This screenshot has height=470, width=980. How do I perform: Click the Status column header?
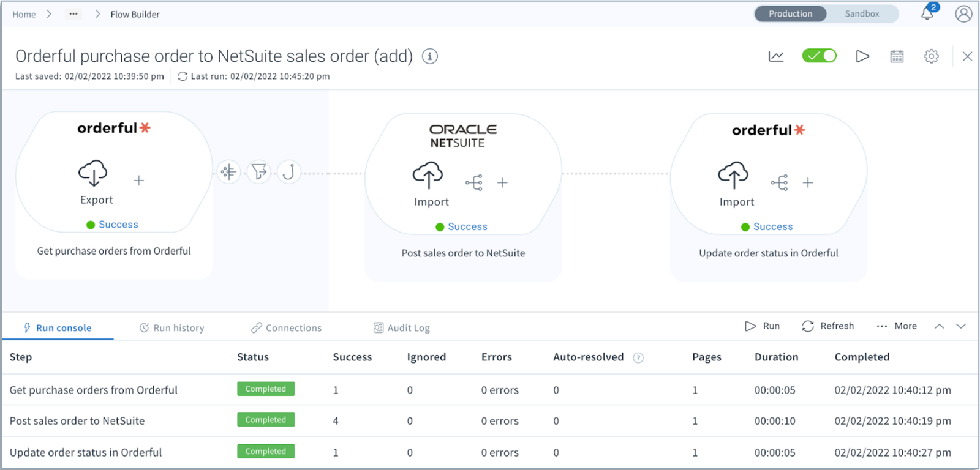[253, 357]
